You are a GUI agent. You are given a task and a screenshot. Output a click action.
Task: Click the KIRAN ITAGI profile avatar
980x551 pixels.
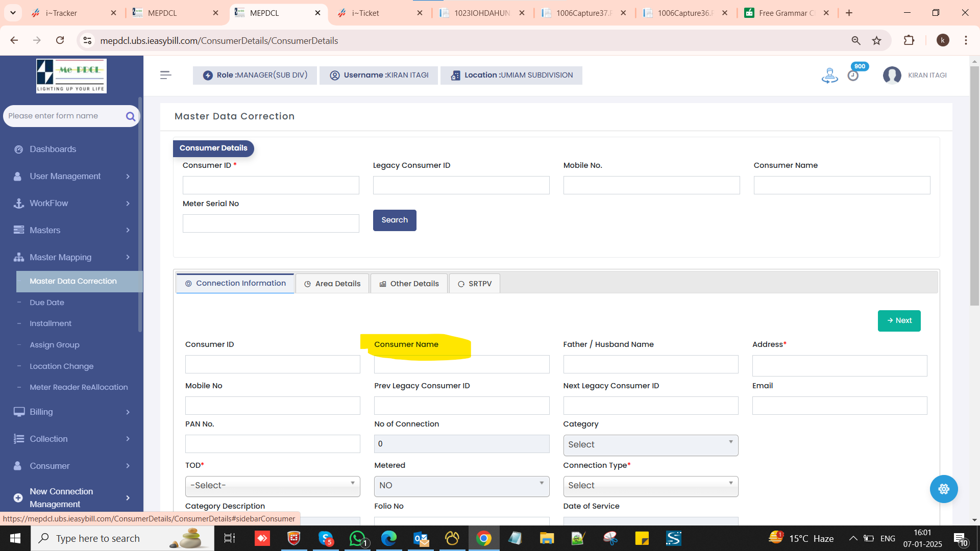[892, 76]
